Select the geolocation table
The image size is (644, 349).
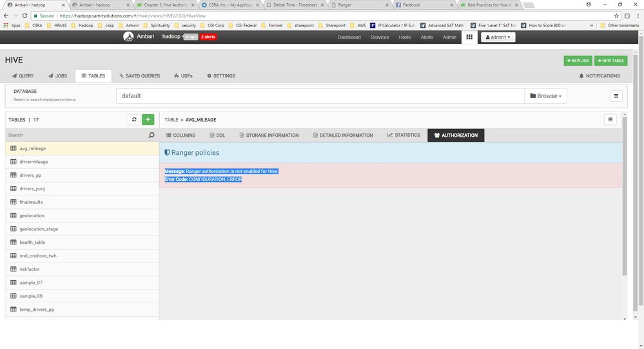pyautogui.click(x=82, y=215)
